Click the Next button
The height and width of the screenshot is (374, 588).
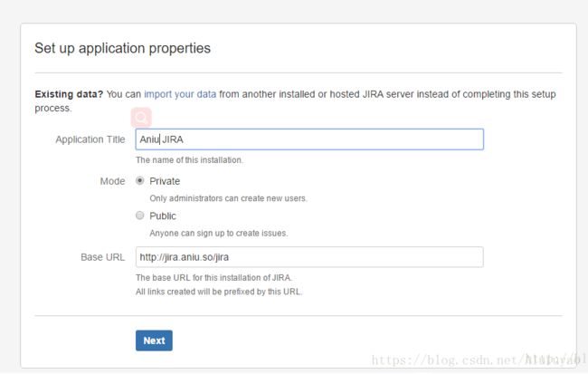pyautogui.click(x=154, y=340)
